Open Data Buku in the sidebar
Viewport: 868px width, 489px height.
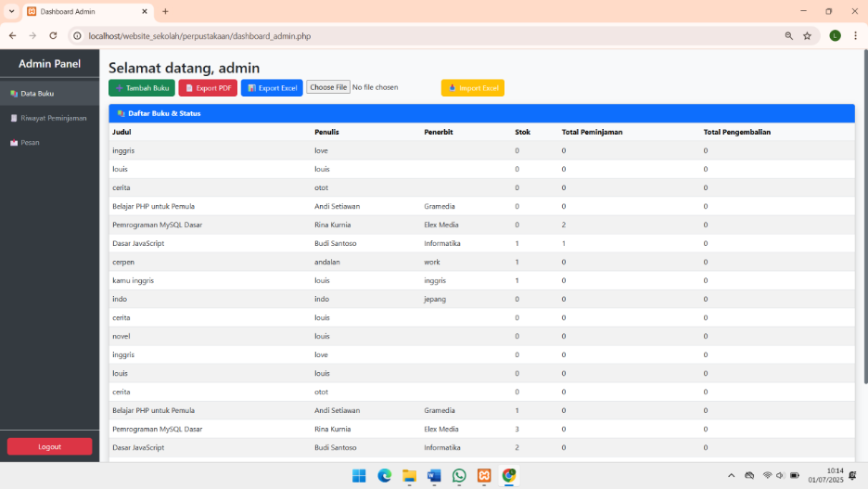pyautogui.click(x=49, y=94)
